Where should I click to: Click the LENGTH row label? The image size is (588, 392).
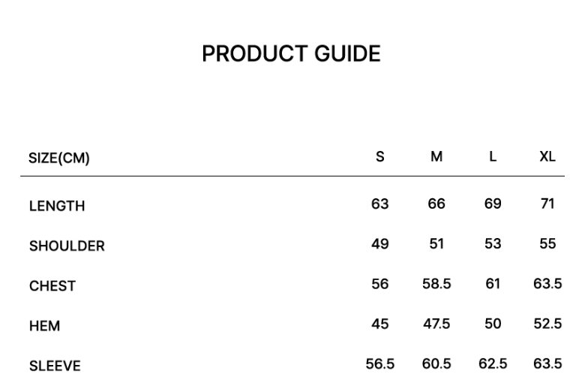coord(57,207)
